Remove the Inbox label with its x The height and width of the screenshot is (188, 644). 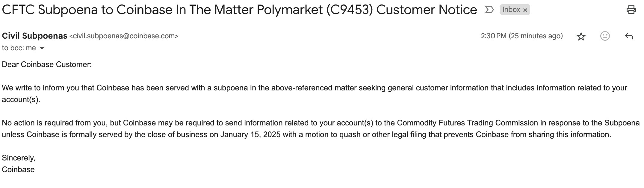(x=525, y=10)
